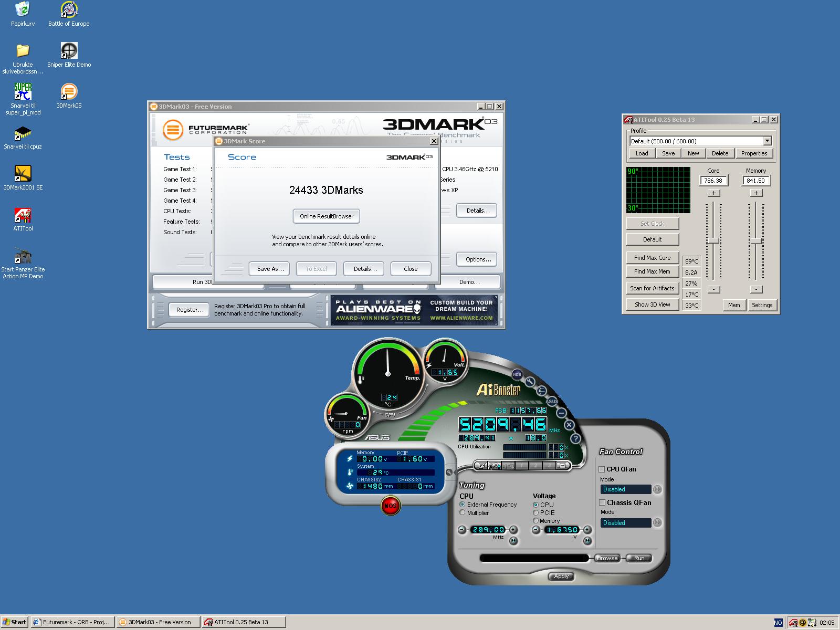This screenshot has width=840, height=630.
Task: Click Close in 3DMark Score dialog
Action: pos(411,269)
